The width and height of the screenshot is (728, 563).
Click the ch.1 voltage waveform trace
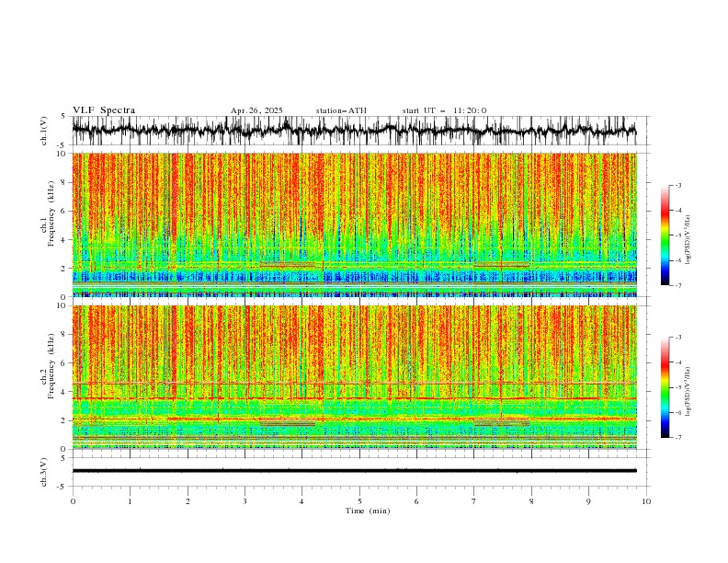click(x=354, y=131)
